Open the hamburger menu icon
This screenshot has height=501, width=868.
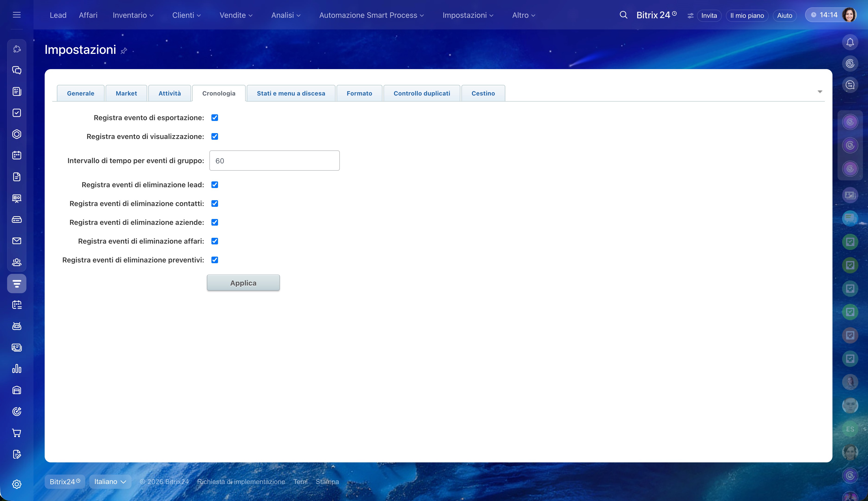16,15
